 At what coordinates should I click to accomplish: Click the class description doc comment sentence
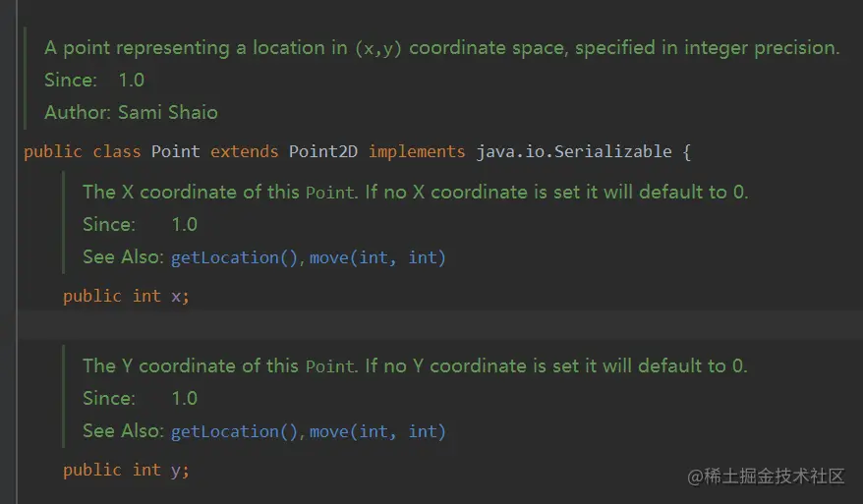tap(441, 47)
